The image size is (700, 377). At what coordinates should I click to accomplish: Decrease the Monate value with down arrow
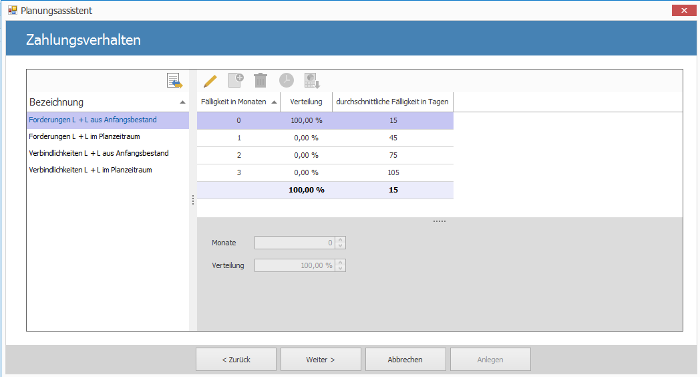(341, 246)
